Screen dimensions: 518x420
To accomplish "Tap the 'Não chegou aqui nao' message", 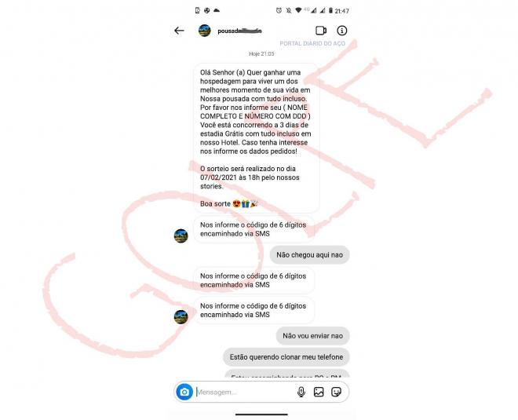I will point(309,255).
